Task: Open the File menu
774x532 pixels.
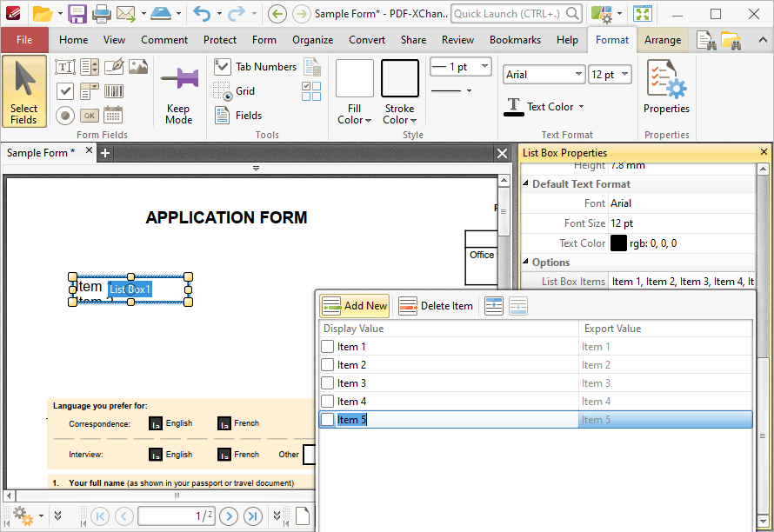Action: tap(24, 40)
